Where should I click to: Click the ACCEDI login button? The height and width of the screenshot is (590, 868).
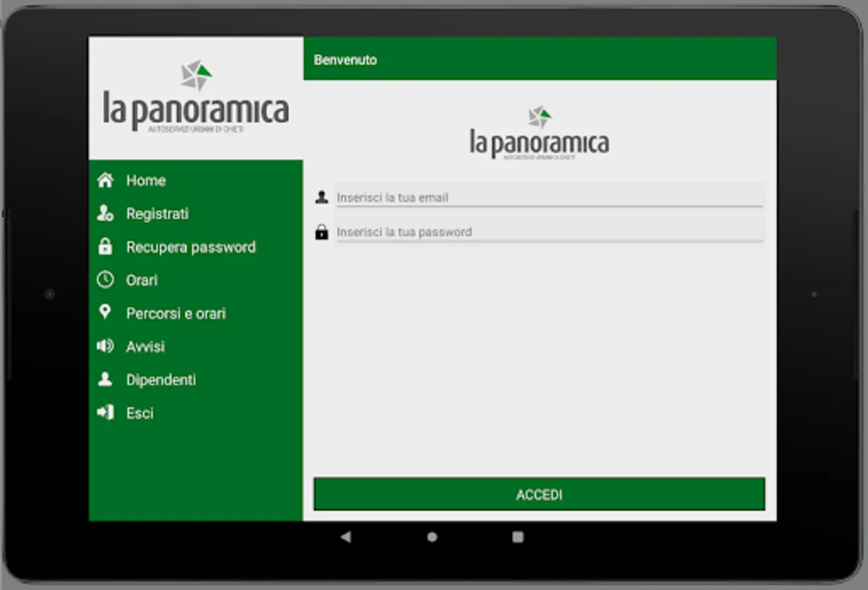(x=539, y=494)
